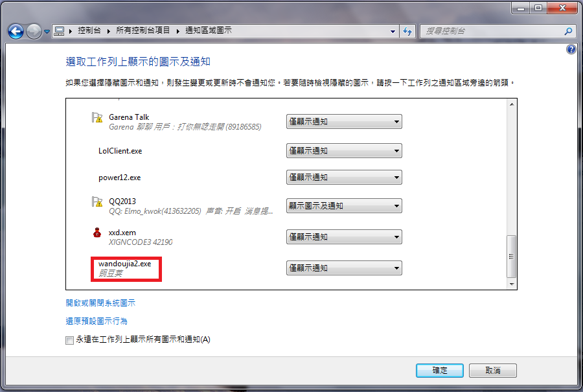583x392 pixels.
Task: Click the Forward navigation arrow
Action: pyautogui.click(x=34, y=31)
